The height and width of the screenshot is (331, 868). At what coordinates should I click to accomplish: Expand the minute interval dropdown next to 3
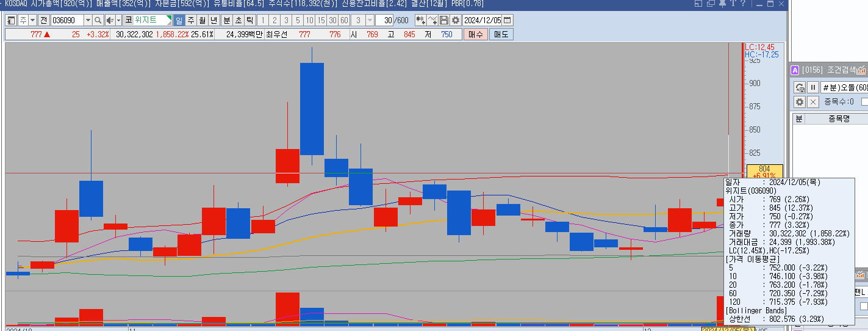pos(370,20)
